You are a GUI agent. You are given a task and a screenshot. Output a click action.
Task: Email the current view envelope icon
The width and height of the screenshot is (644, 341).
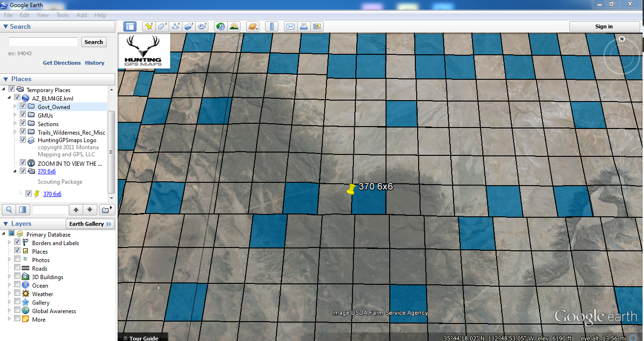(x=290, y=26)
